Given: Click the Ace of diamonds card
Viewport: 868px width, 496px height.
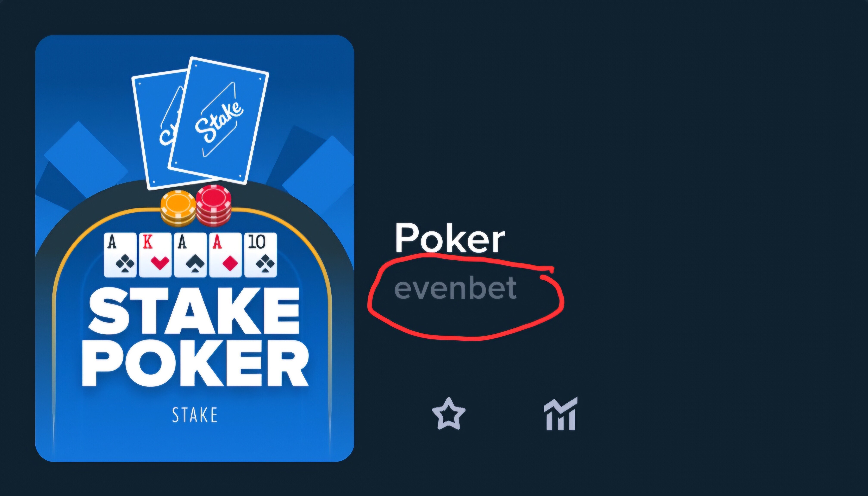Looking at the screenshot, I should (x=225, y=255).
